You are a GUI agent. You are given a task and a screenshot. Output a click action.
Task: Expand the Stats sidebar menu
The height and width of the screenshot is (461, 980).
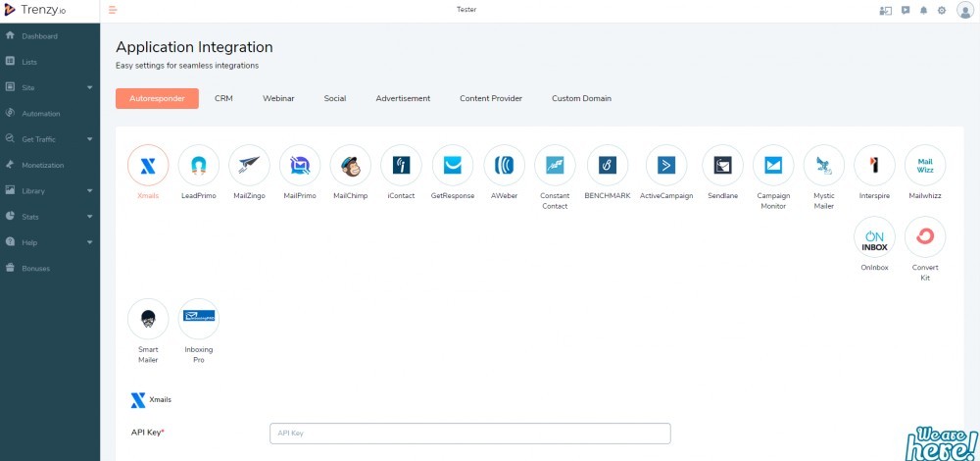pyautogui.click(x=50, y=217)
